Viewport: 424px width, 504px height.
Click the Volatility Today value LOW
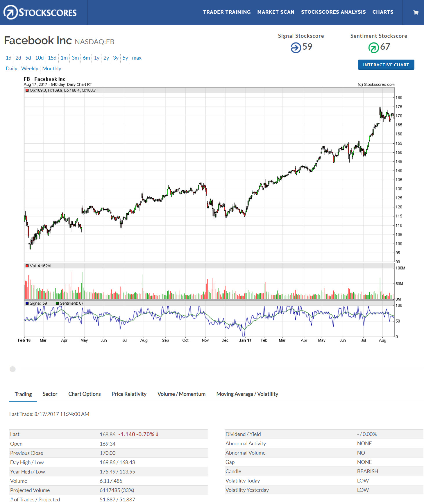click(363, 481)
